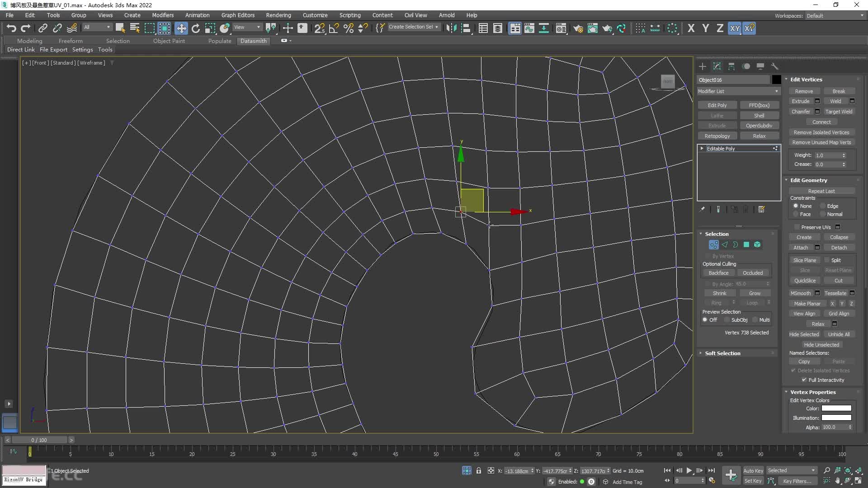Switch to Polygon sub-object level
This screenshot has height=488, width=868.
(x=746, y=244)
